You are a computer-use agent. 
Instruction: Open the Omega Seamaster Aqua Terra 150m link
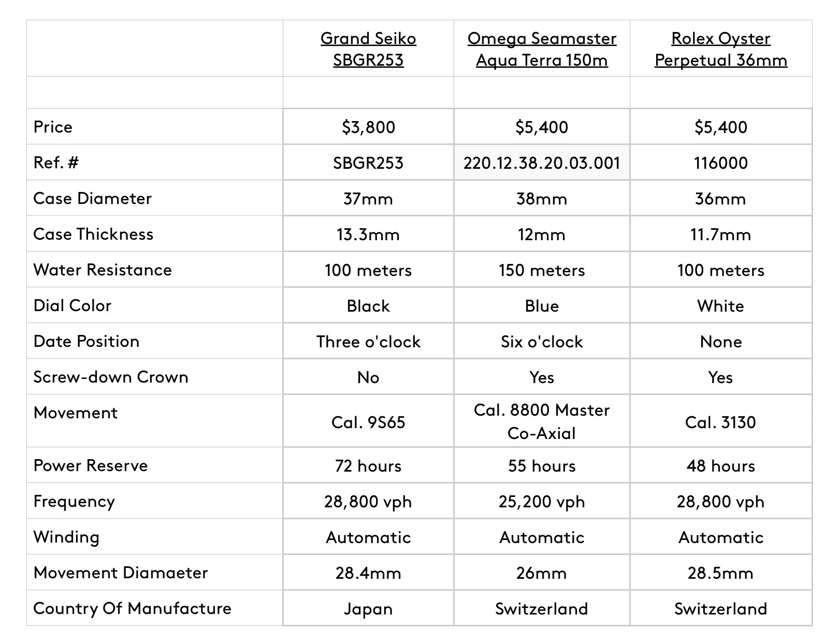[542, 49]
